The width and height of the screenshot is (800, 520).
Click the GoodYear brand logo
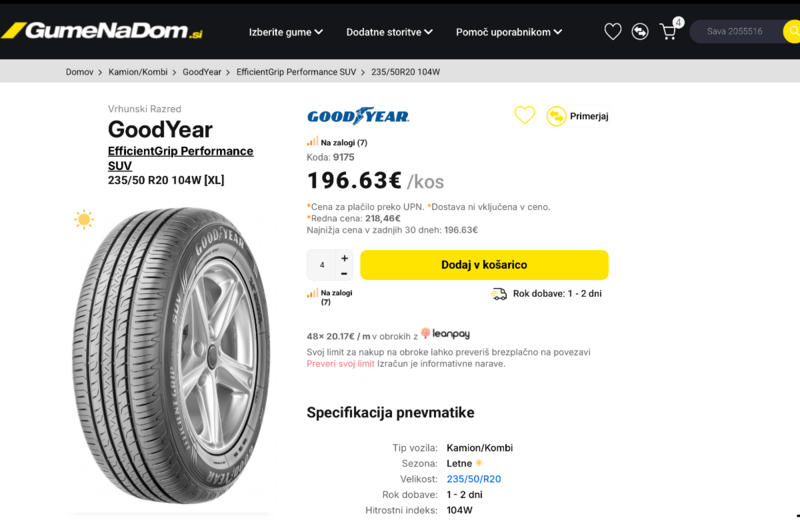[358, 116]
